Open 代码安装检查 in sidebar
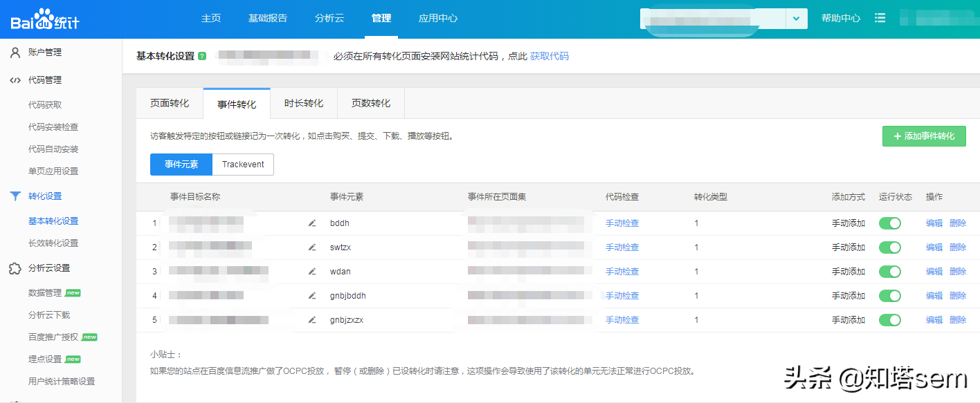Image resolution: width=980 pixels, height=403 pixels. (53, 127)
